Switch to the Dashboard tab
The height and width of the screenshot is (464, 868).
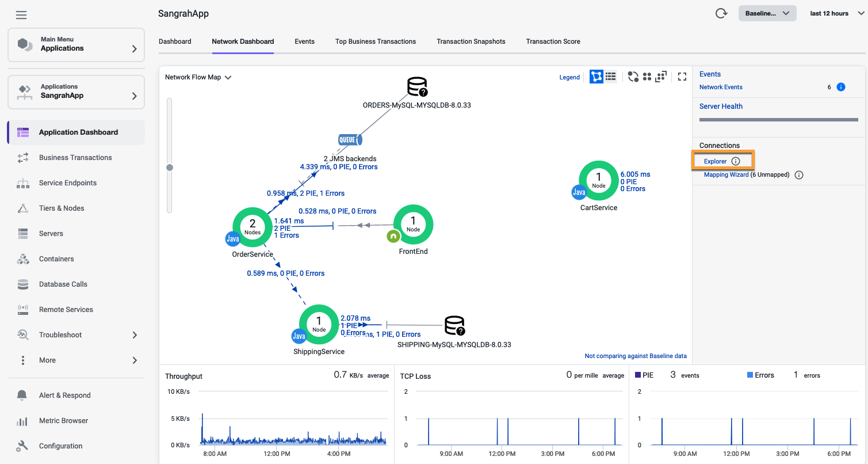point(175,41)
